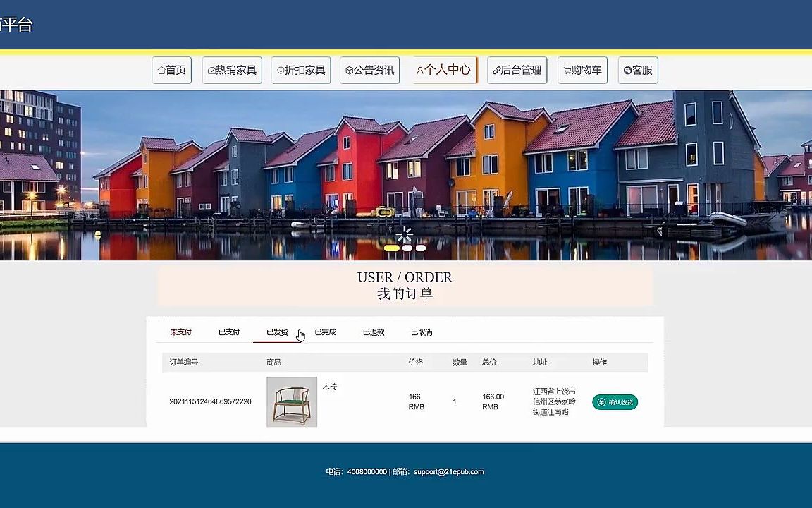
Task: Click the currently active 已发货 tab
Action: coord(276,332)
